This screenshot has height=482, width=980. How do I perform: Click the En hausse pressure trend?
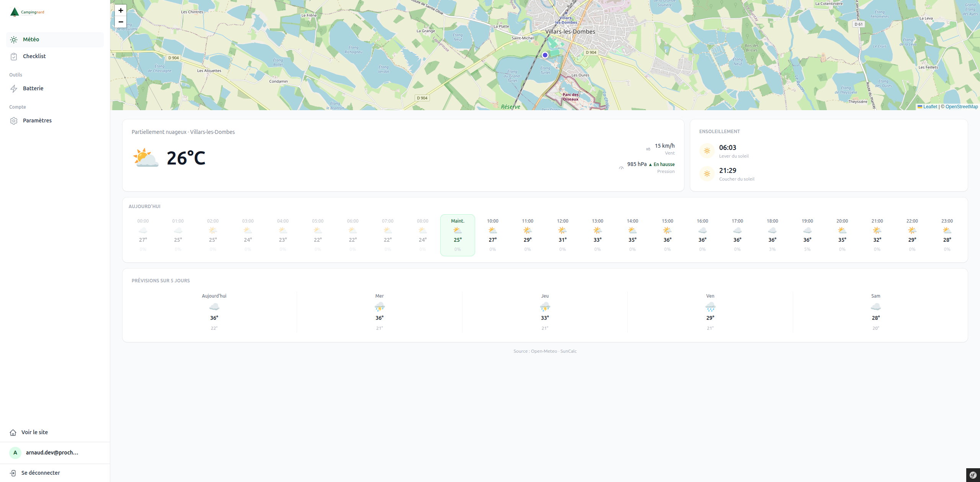coord(661,164)
